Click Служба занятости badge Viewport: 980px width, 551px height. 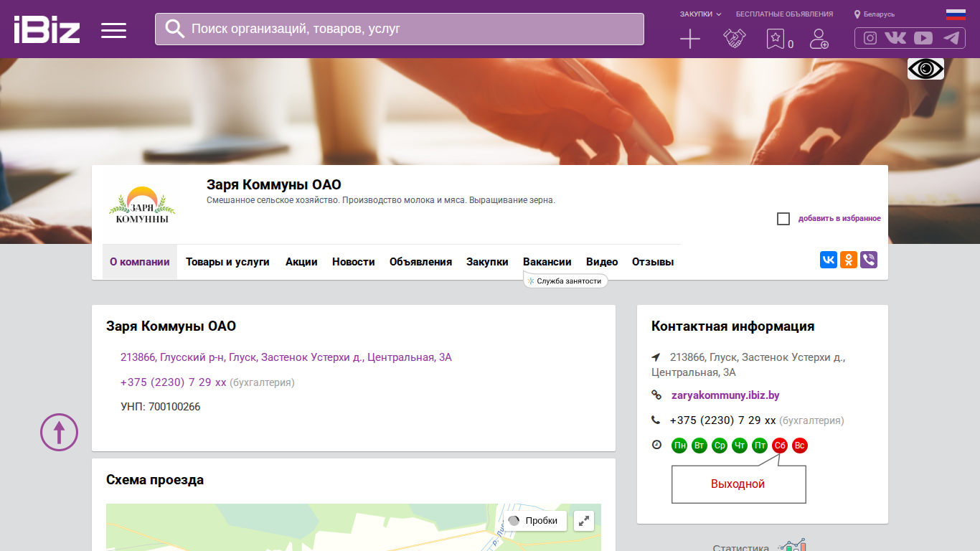click(x=565, y=281)
